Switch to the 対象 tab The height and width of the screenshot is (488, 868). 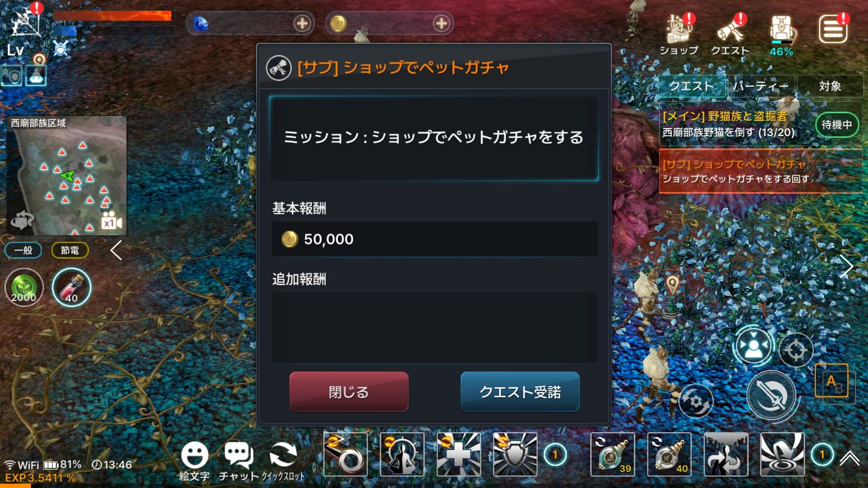click(830, 86)
